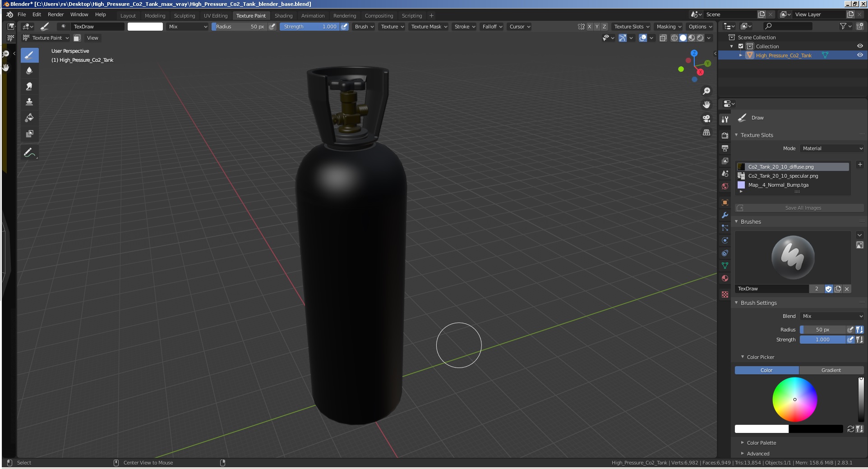This screenshot has height=469, width=868.
Task: Select the Clone stamp tool
Action: point(29,102)
